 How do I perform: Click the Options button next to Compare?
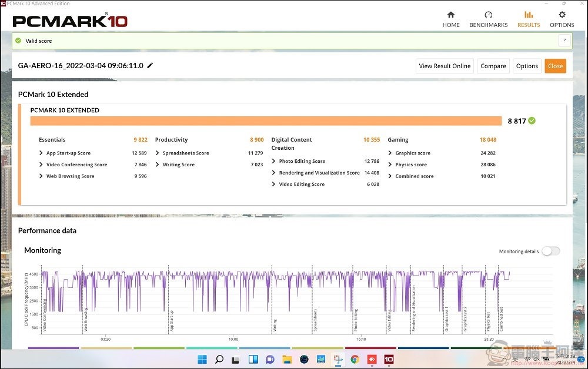pos(527,66)
